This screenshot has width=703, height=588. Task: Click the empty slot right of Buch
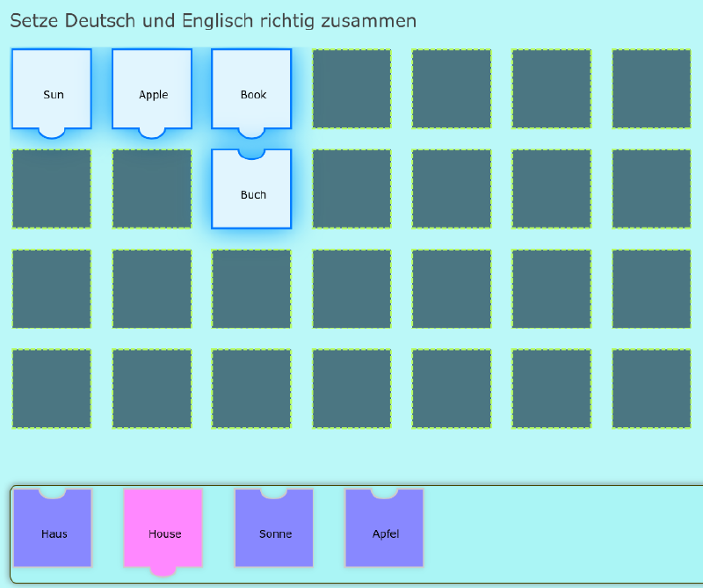[351, 189]
